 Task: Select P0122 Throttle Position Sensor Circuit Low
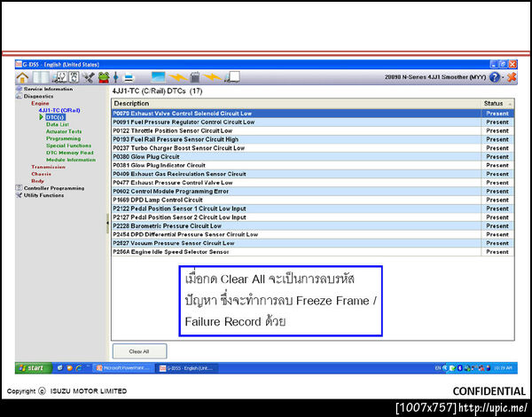pyautogui.click(x=312, y=130)
